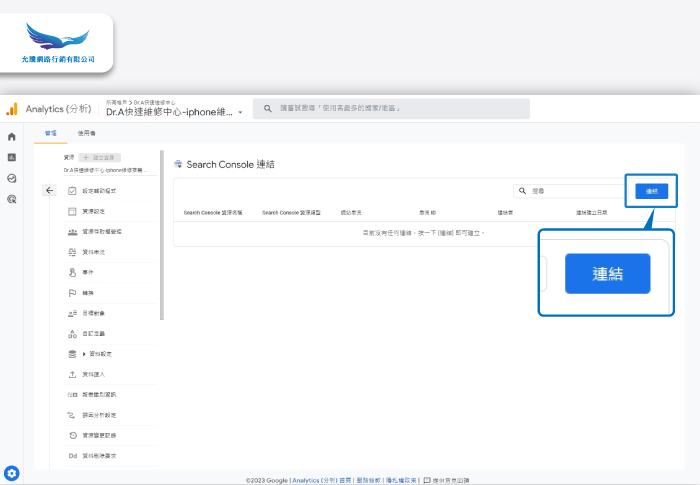Screen dimensions: 700x485
Task: Open the Explore icon in left rail
Action: [11, 178]
